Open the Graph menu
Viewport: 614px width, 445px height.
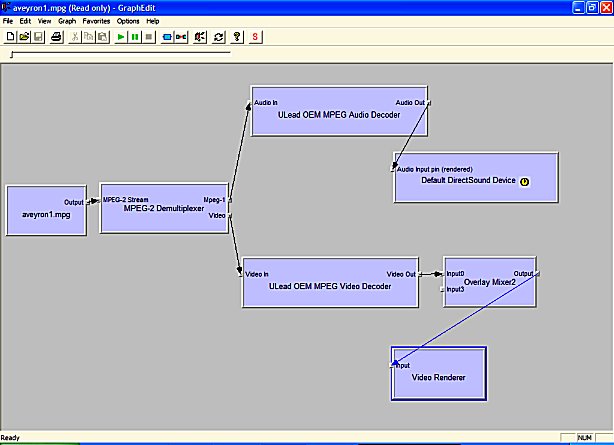tap(67, 21)
